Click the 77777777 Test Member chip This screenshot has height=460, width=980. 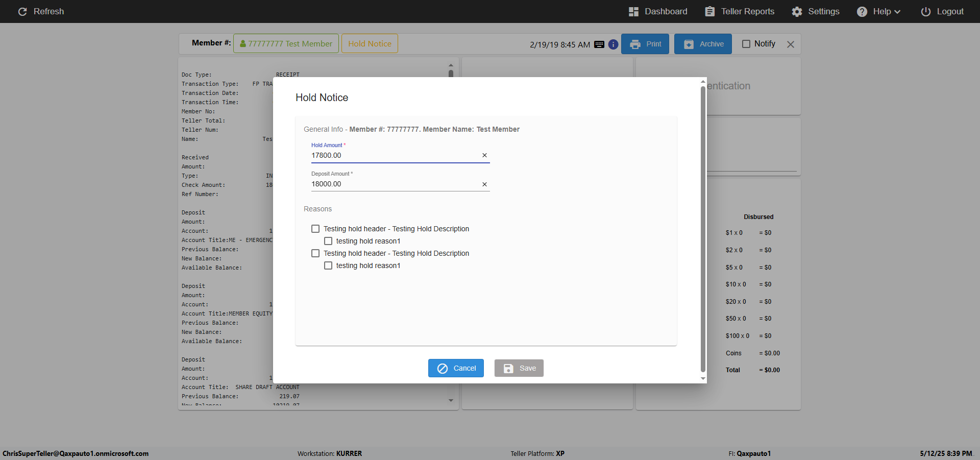[x=286, y=43]
